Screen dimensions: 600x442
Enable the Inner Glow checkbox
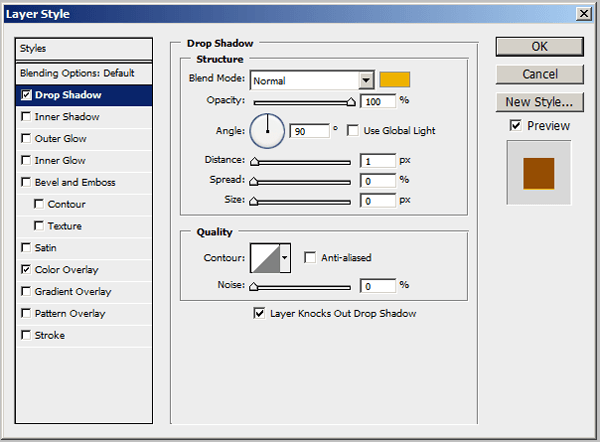pos(26,160)
